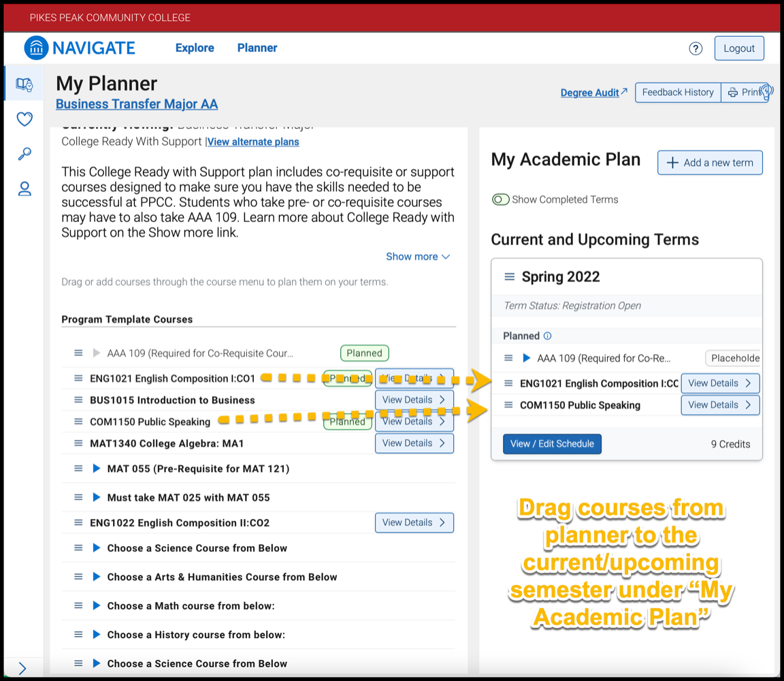The image size is (784, 681).
Task: Open favorites heart icon in sidebar
Action: 24,119
